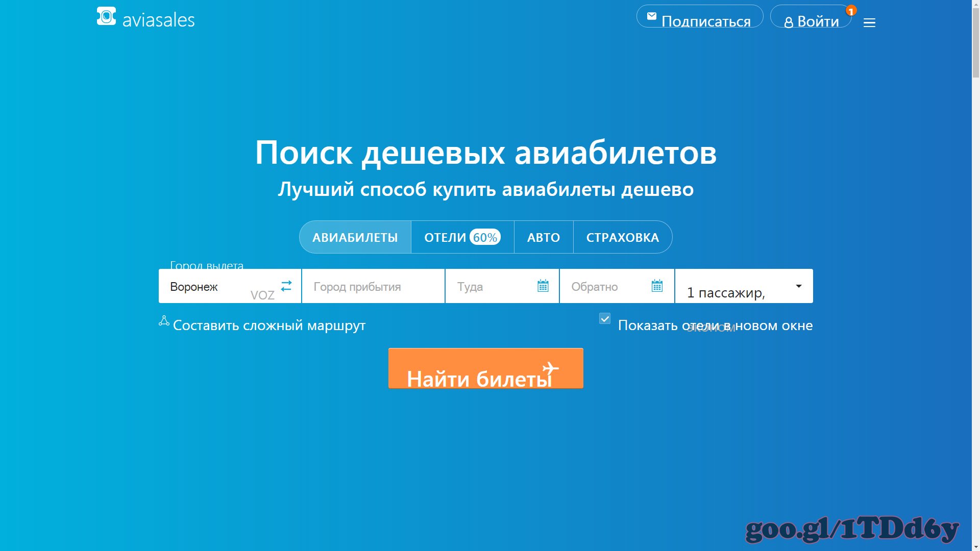This screenshot has height=551, width=980.
Task: Enter city name in Город прибытия field
Action: (x=373, y=286)
